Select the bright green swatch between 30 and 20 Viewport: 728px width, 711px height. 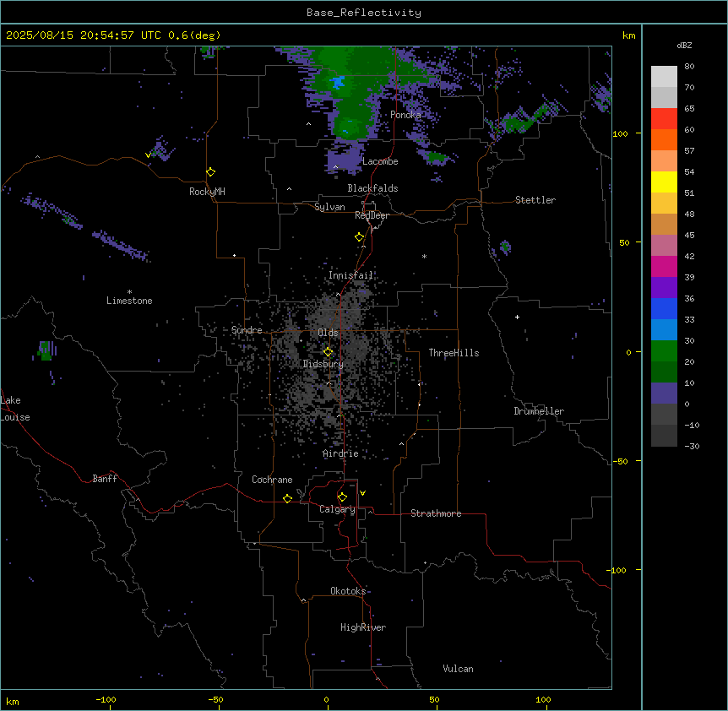pyautogui.click(x=664, y=351)
